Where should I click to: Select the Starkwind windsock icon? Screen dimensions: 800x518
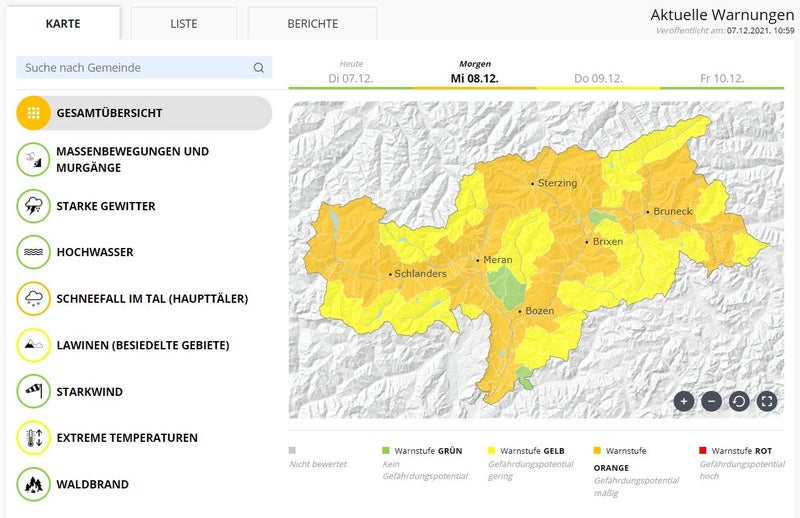pos(33,391)
